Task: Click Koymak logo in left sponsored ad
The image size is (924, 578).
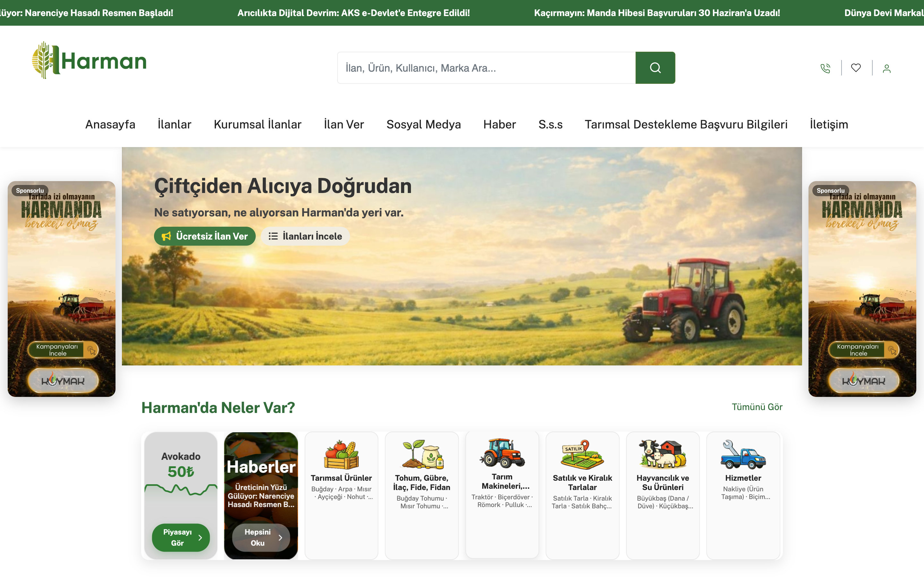Action: click(x=63, y=381)
